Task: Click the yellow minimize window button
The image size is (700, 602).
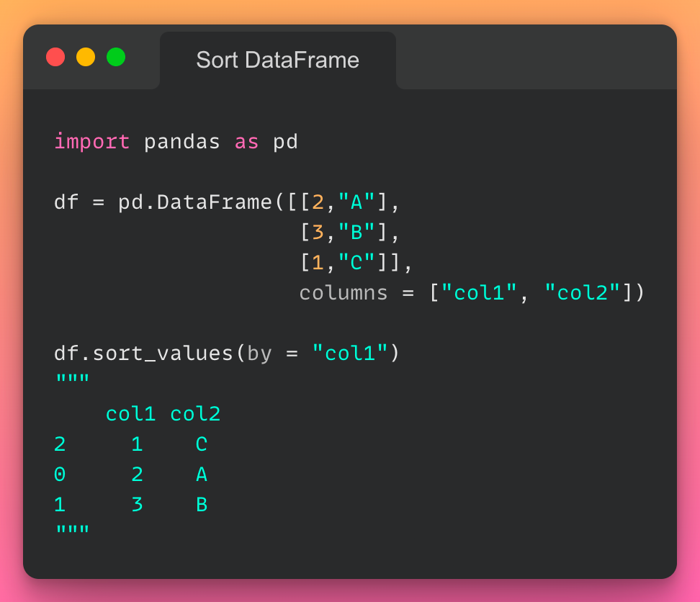Action: pyautogui.click(x=86, y=57)
